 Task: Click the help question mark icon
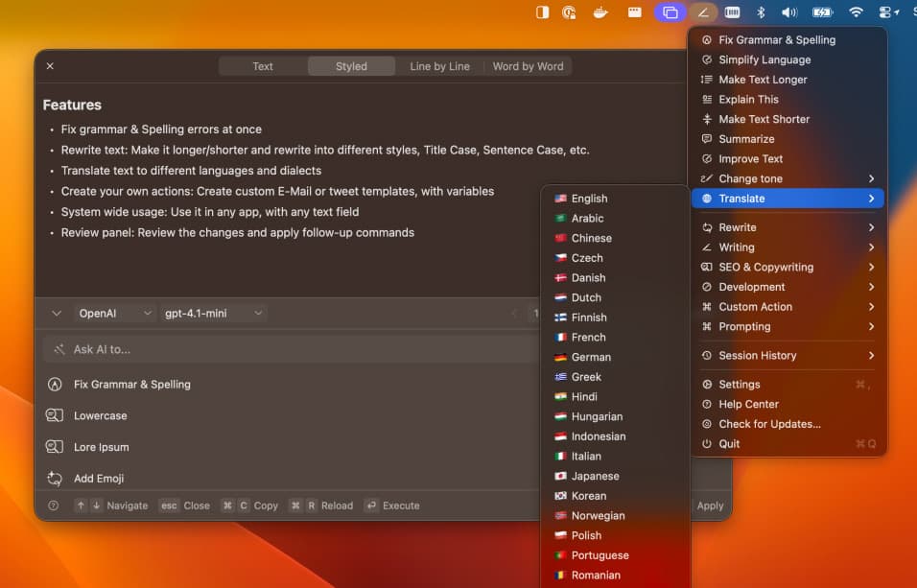coord(53,506)
